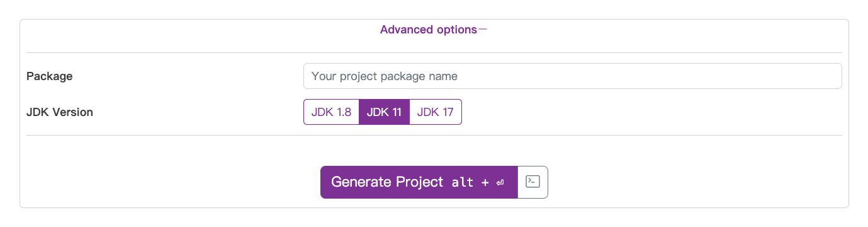Open the terminal command icon button
This screenshot has height=227, width=868.
coord(533,182)
